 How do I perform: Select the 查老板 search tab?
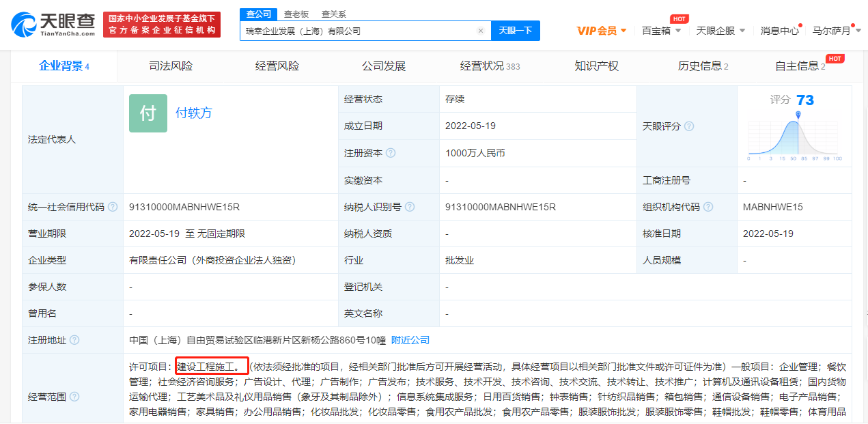[x=296, y=13]
